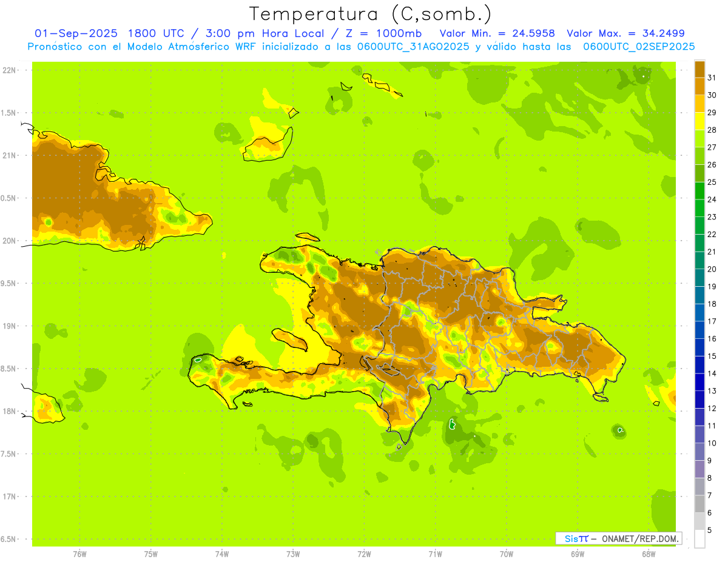Click the legend value "29"
The image size is (728, 562).
pos(712,112)
